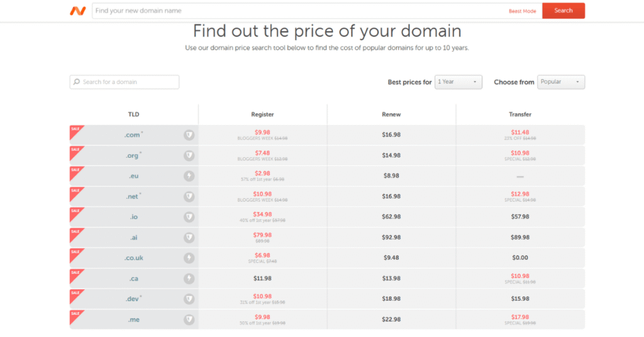Click the $9.98 register price for .com
644x337 pixels.
(x=262, y=132)
